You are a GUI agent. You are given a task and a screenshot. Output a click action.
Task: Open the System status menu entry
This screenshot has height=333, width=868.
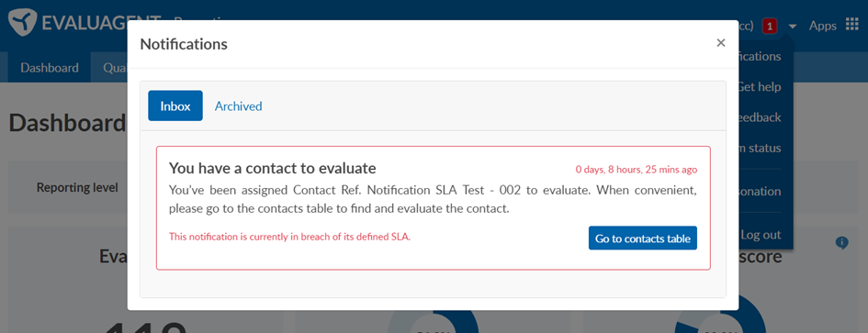pos(760,149)
